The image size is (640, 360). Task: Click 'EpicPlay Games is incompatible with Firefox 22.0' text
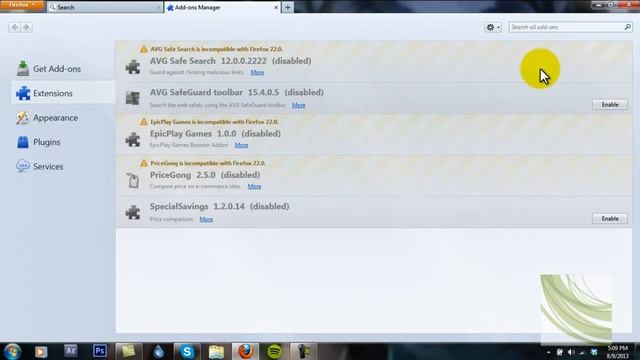(x=214, y=122)
